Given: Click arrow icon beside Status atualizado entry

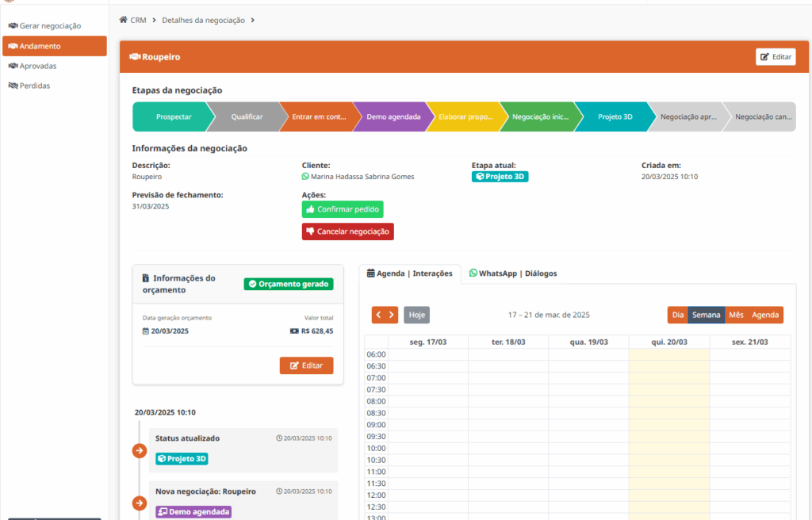Looking at the screenshot, I should click(x=140, y=450).
